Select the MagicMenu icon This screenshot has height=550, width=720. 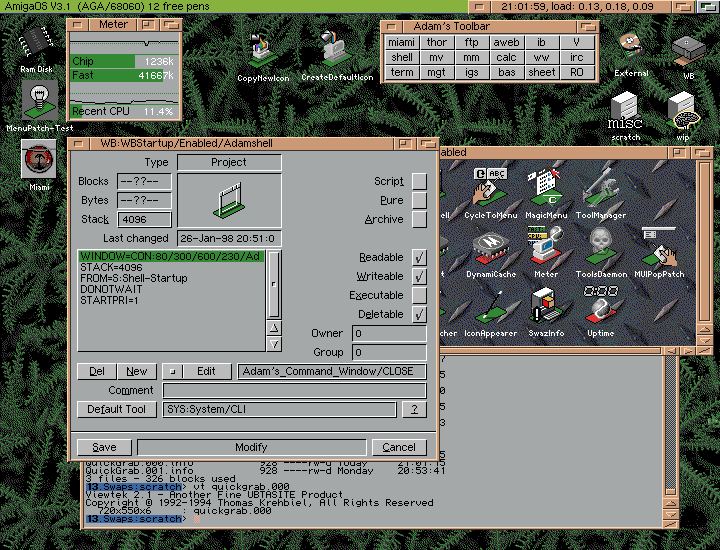point(546,188)
